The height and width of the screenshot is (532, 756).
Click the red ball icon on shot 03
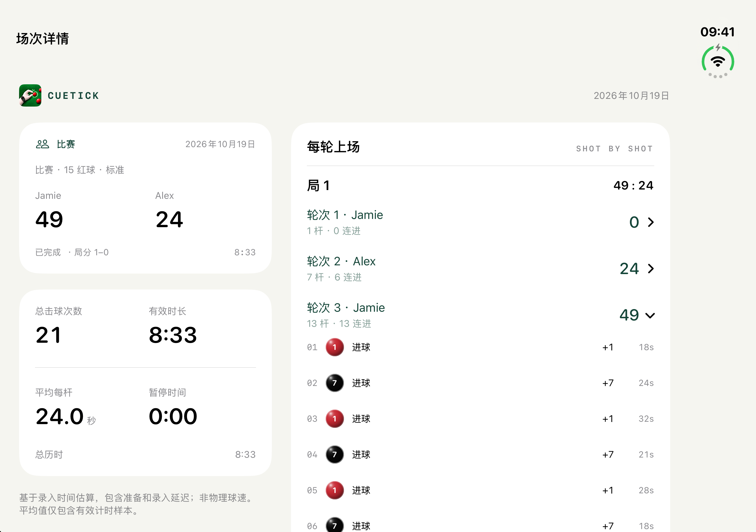pos(334,419)
